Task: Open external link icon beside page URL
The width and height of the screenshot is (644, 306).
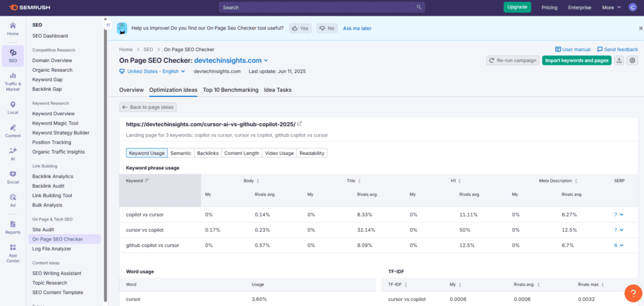Action: [299, 124]
